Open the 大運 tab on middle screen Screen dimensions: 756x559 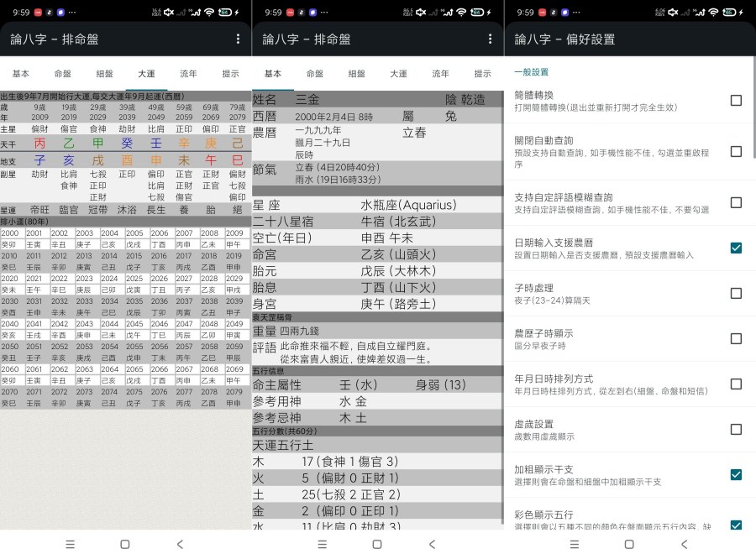click(398, 74)
